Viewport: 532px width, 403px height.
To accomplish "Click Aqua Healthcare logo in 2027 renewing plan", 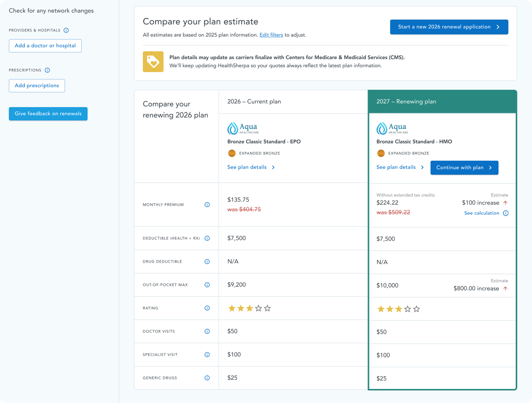I will click(392, 129).
